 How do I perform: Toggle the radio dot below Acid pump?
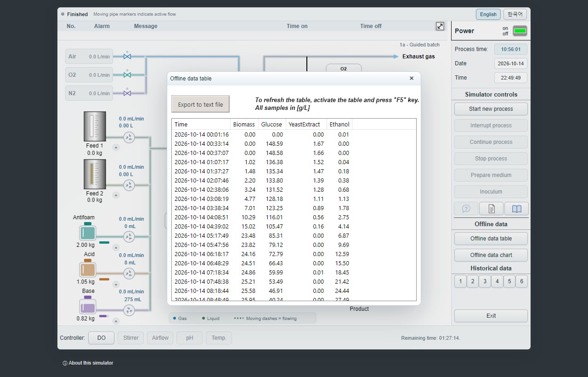(116, 284)
